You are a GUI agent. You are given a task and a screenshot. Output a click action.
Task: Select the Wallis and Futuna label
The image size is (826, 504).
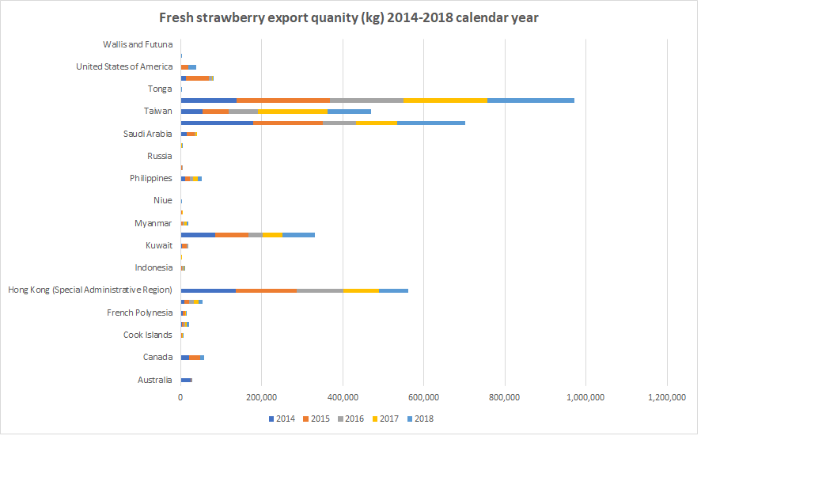click(138, 44)
